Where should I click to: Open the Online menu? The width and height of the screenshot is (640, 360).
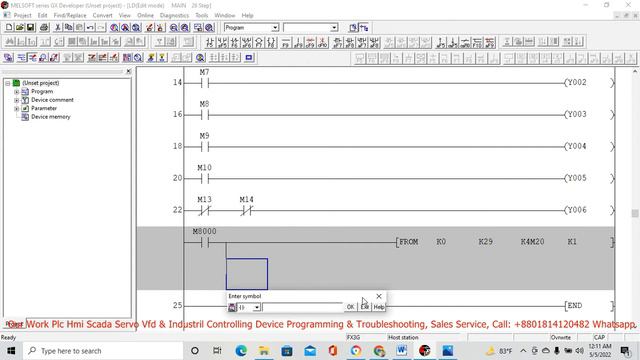click(x=145, y=15)
